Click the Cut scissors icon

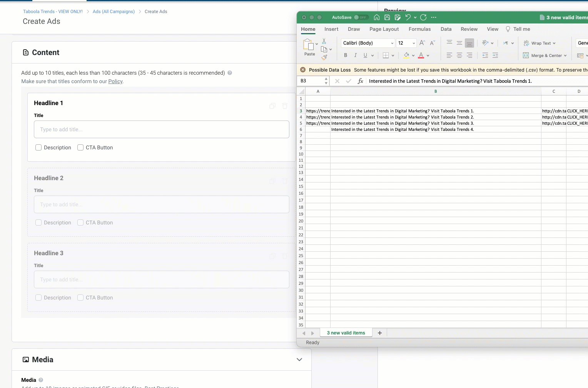click(x=324, y=41)
